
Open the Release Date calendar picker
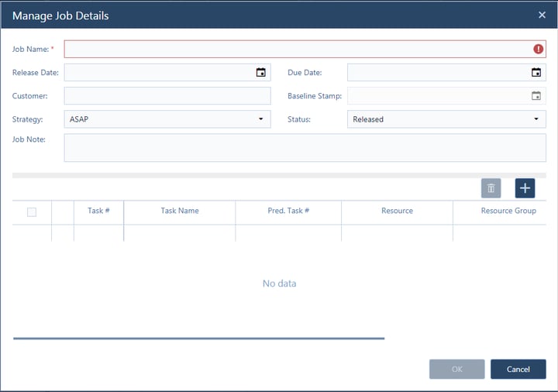[261, 72]
